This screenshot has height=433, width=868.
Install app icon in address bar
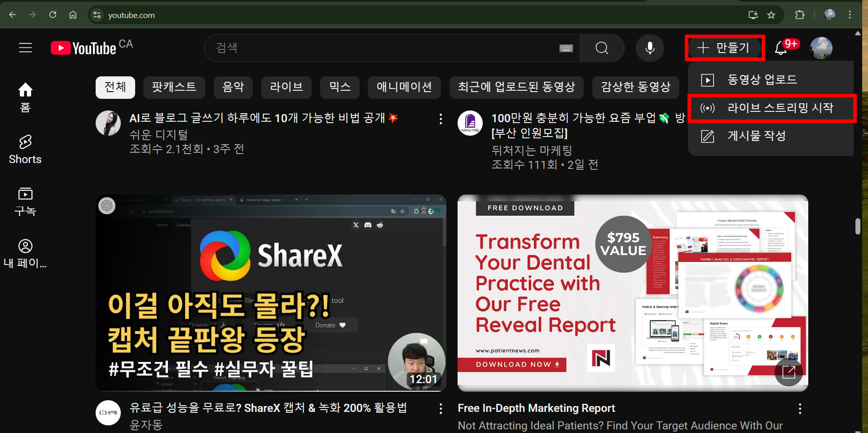(753, 15)
